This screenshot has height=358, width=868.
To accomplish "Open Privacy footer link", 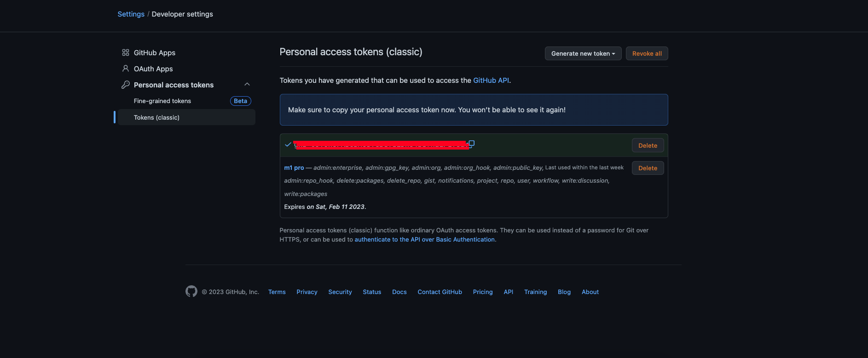I will [307, 292].
